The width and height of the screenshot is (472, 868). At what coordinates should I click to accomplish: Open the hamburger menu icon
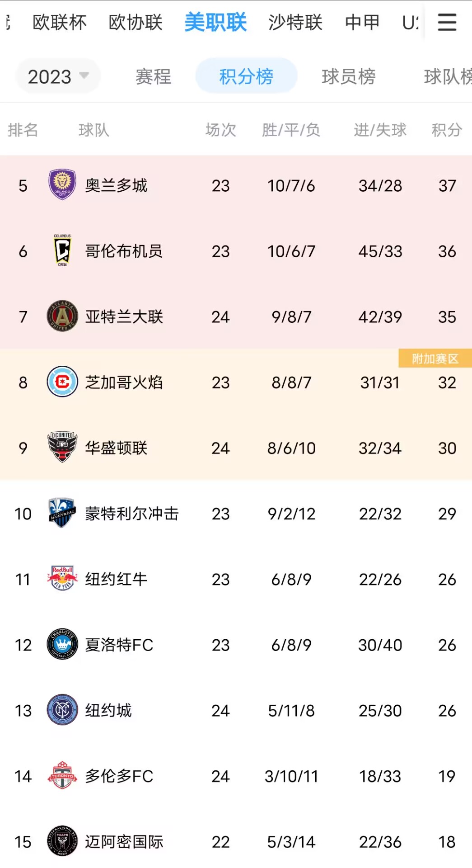point(447,22)
